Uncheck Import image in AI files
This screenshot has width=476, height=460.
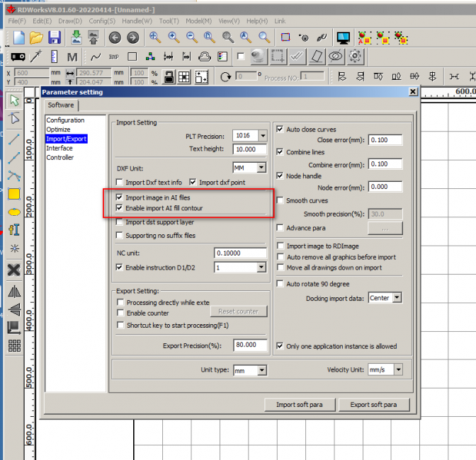coord(120,197)
